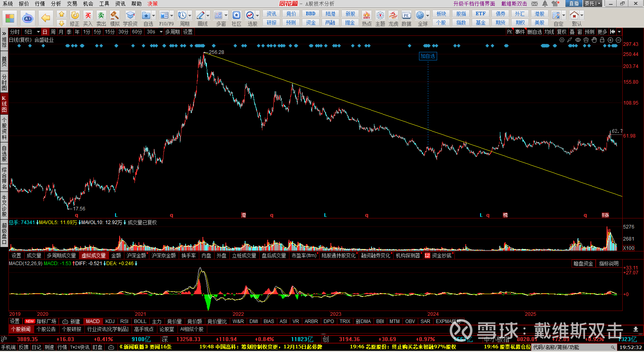This screenshot has width=644, height=352.
Task: Open the AI assistant robot icon
Action: (x=28, y=18)
